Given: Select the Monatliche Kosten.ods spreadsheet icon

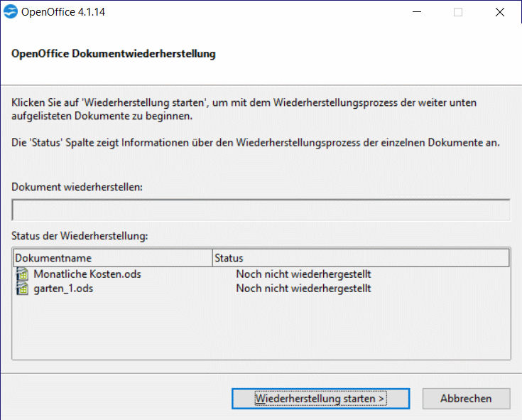Looking at the screenshot, I should pos(22,274).
